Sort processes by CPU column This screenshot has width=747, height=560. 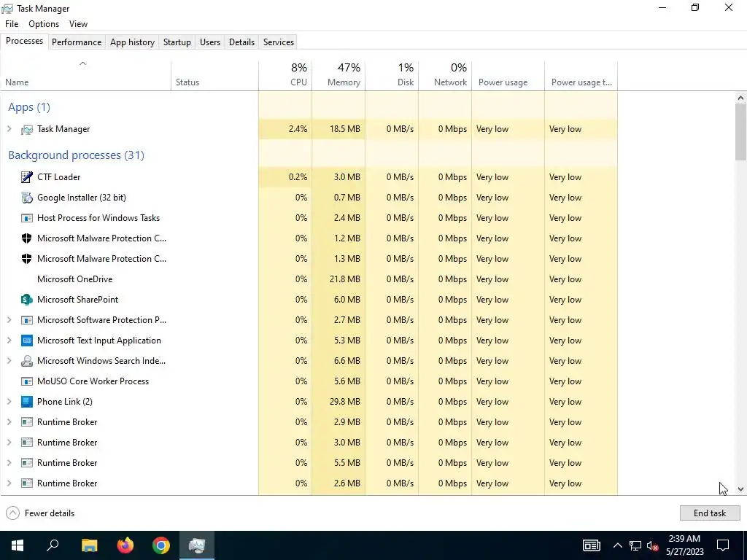coord(285,75)
